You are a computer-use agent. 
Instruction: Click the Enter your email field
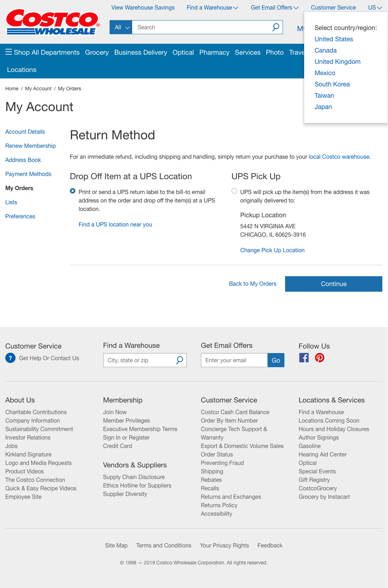(234, 360)
